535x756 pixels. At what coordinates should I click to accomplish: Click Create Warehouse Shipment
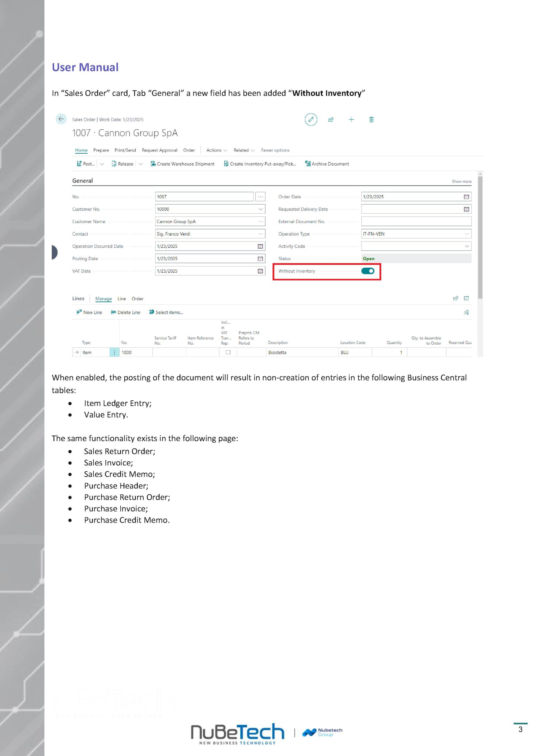point(183,164)
